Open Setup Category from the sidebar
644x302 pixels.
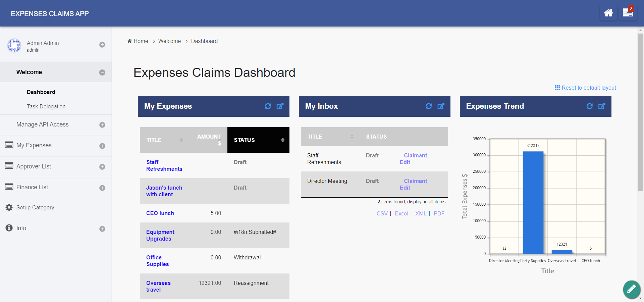35,207
